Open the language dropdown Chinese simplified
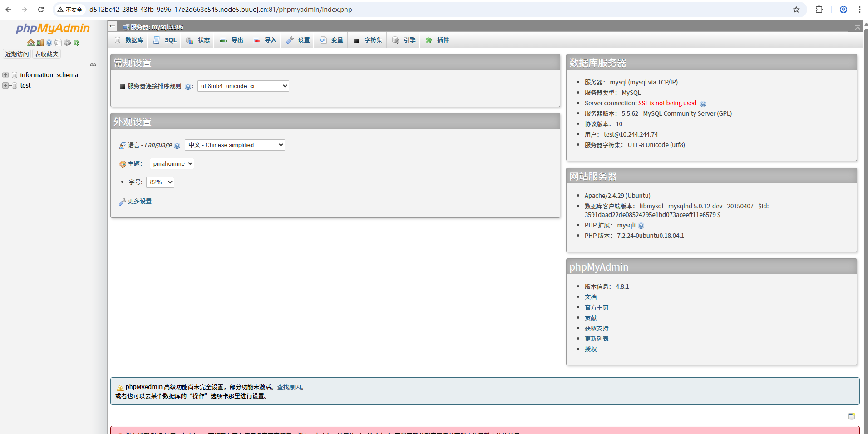 click(235, 145)
